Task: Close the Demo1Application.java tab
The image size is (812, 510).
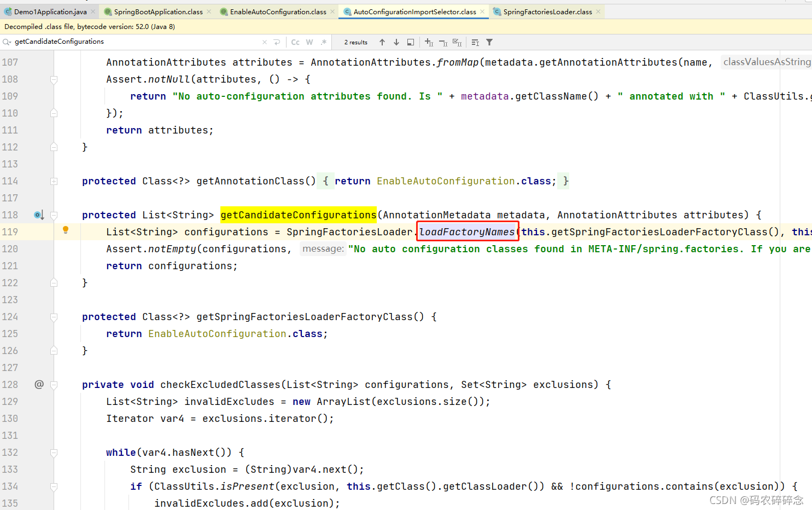Action: point(93,11)
